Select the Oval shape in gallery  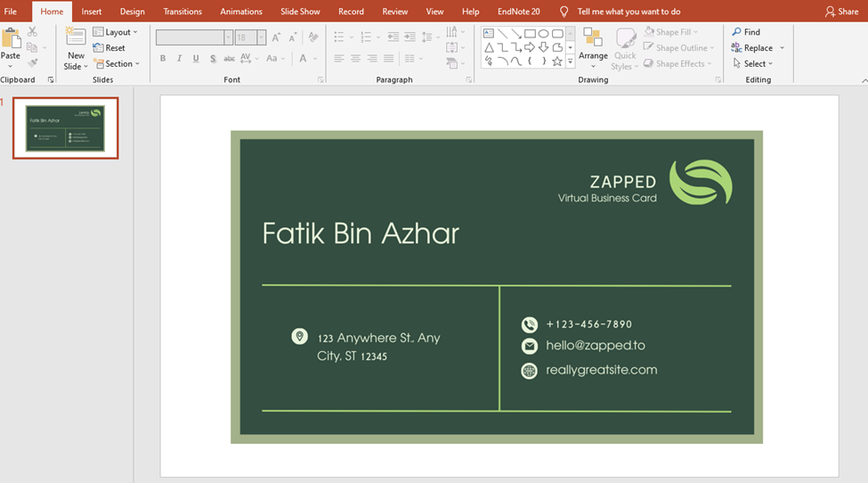(544, 34)
